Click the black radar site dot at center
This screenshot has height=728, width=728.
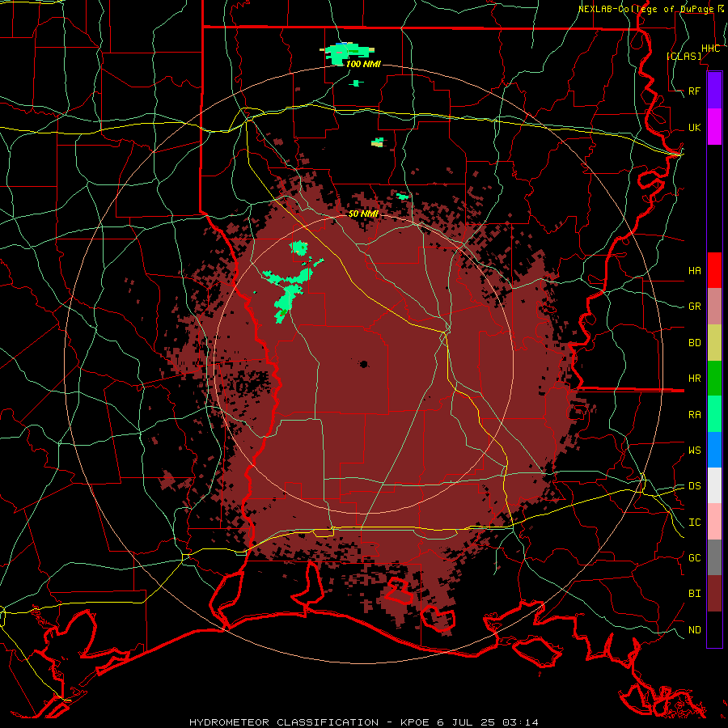click(x=364, y=364)
